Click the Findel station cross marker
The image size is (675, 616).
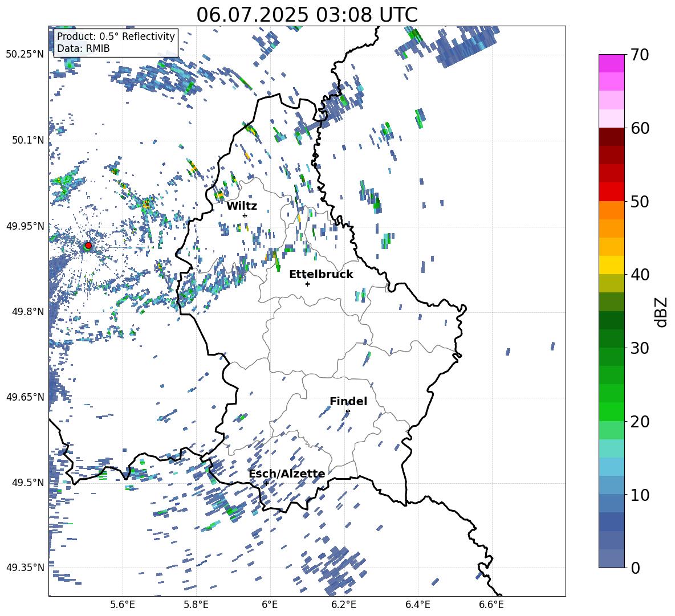(348, 411)
